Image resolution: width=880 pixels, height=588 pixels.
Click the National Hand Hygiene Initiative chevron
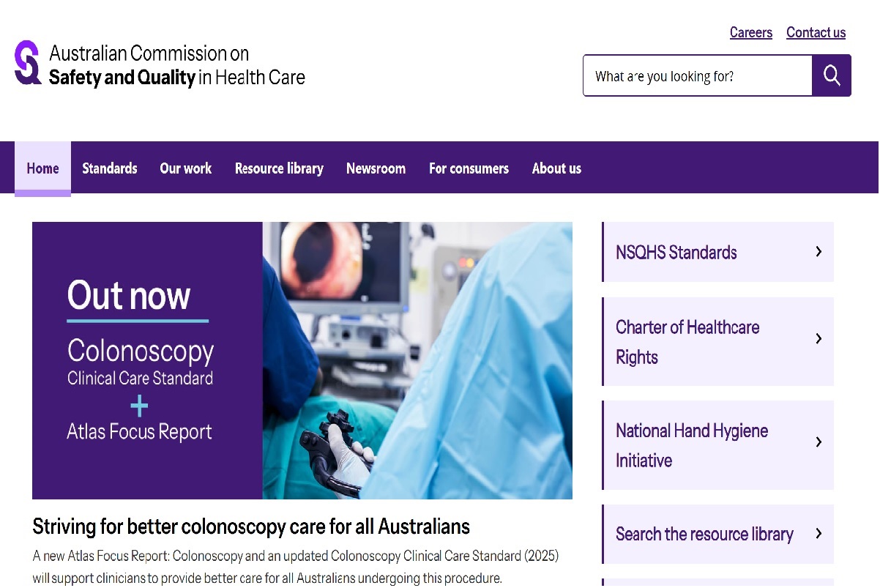[819, 442]
